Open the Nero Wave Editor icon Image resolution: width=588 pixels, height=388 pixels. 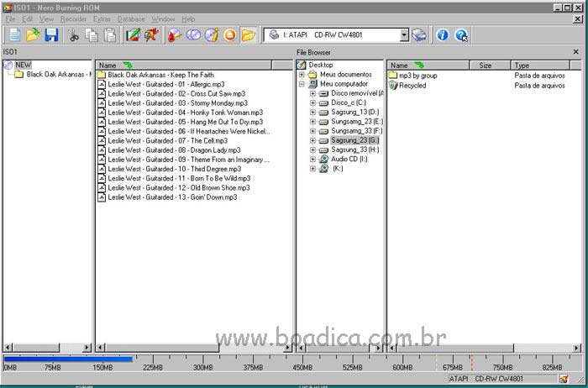coord(151,35)
